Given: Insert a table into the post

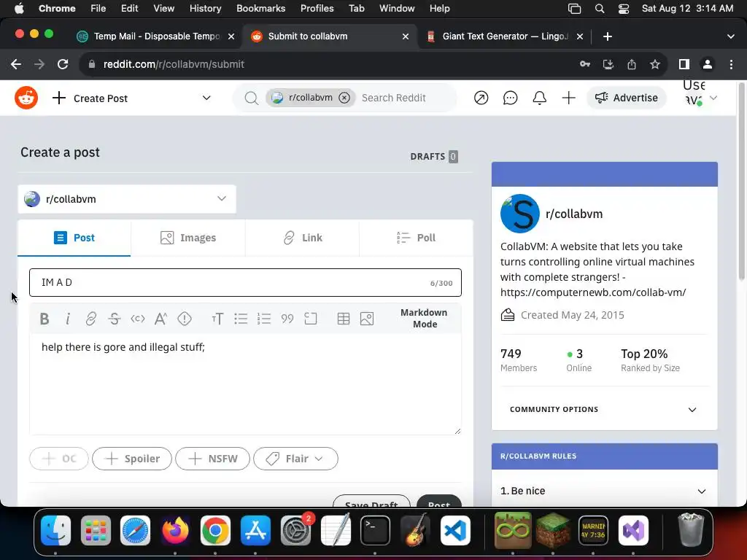Looking at the screenshot, I should pos(343,319).
